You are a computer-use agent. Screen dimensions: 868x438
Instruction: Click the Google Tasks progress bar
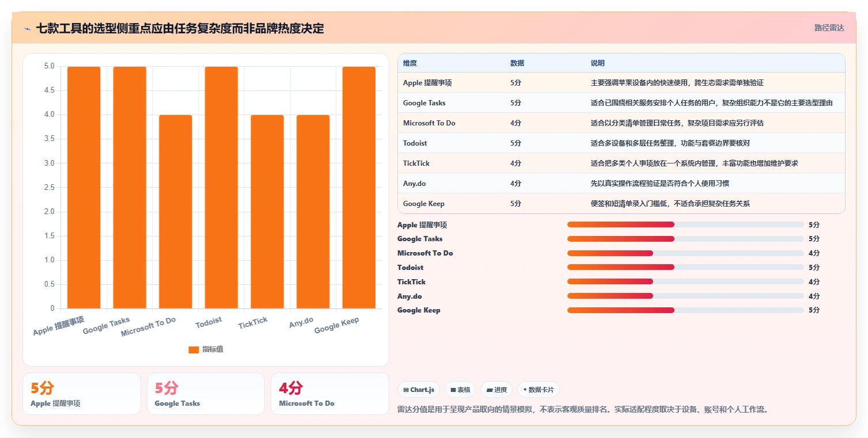coord(685,239)
